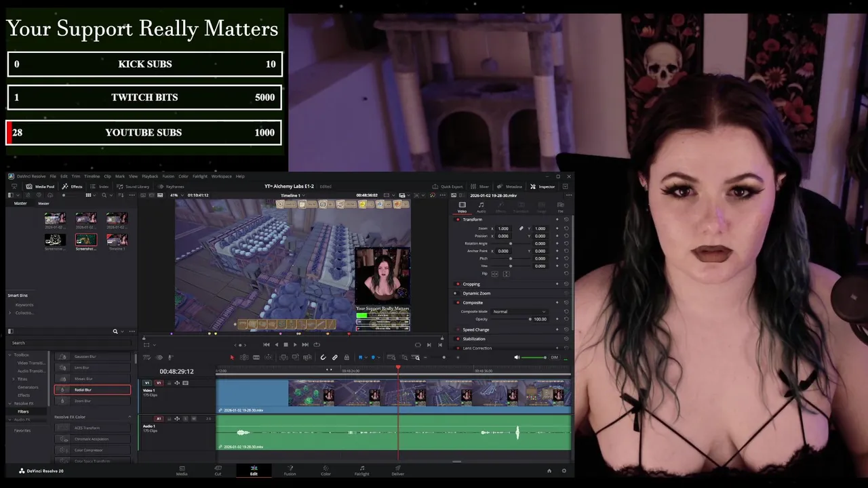This screenshot has height=488, width=868.
Task: Open project settings gear icon
Action: point(564,470)
